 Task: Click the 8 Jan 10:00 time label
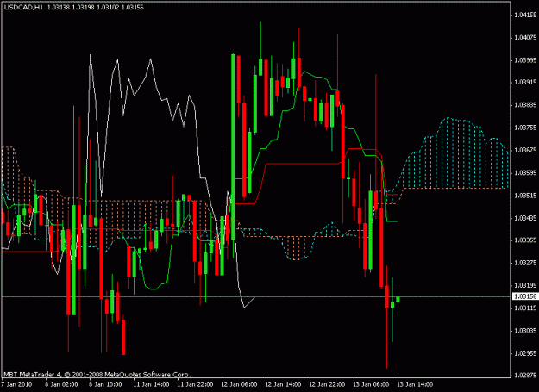point(105,384)
